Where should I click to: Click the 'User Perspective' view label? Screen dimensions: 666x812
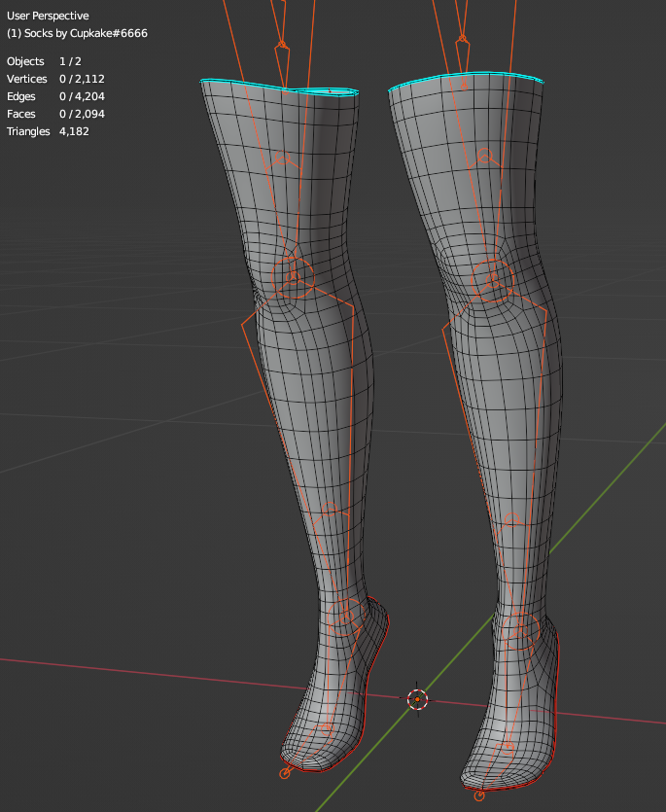48,16
